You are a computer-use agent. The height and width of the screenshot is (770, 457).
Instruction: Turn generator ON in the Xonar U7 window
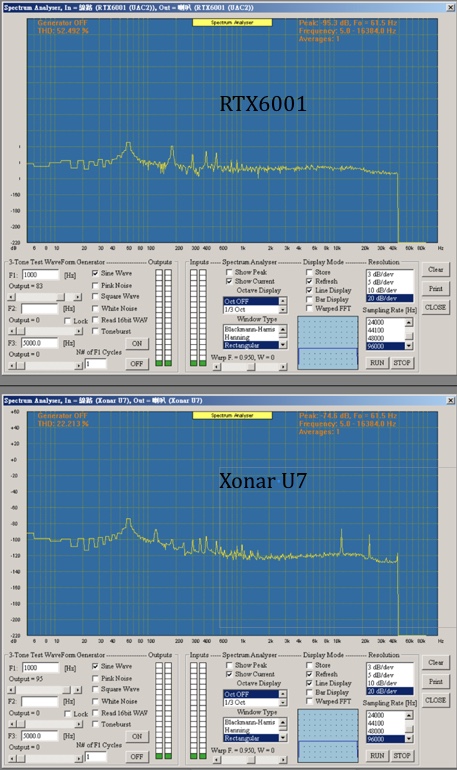[x=137, y=737]
